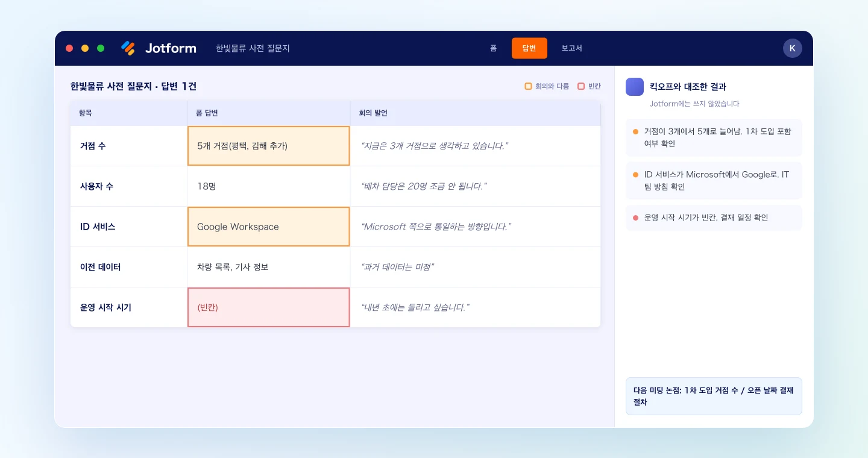Click the quote about 3개 거점
This screenshot has height=458, width=868.
click(434, 146)
